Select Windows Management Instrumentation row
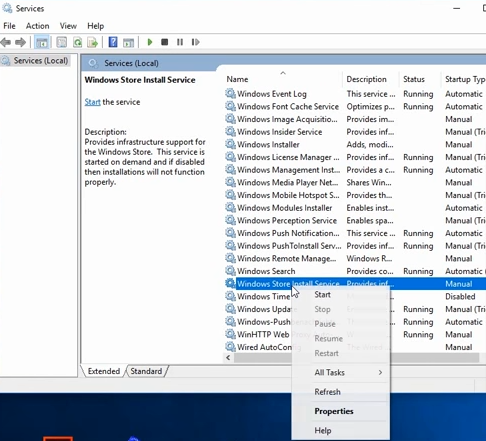The height and width of the screenshot is (441, 486). click(355, 170)
